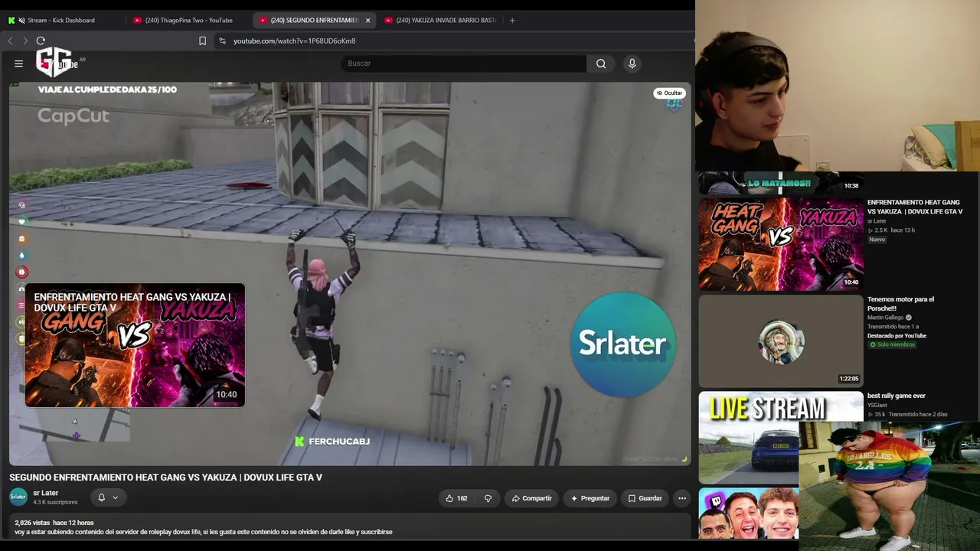Click the YouTube home logo

coord(57,63)
